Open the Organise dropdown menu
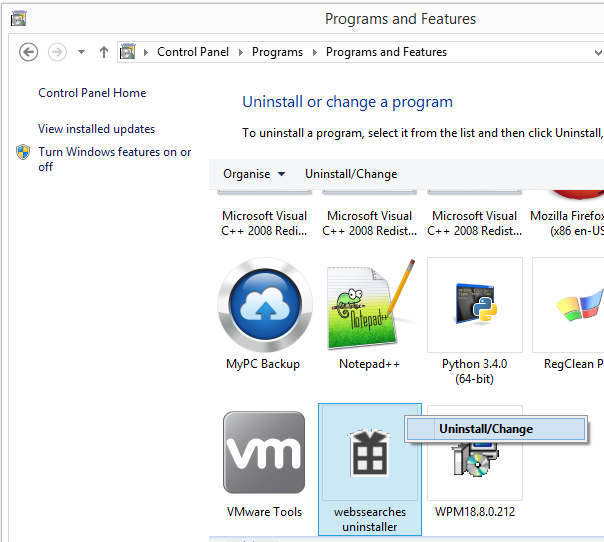 point(254,174)
